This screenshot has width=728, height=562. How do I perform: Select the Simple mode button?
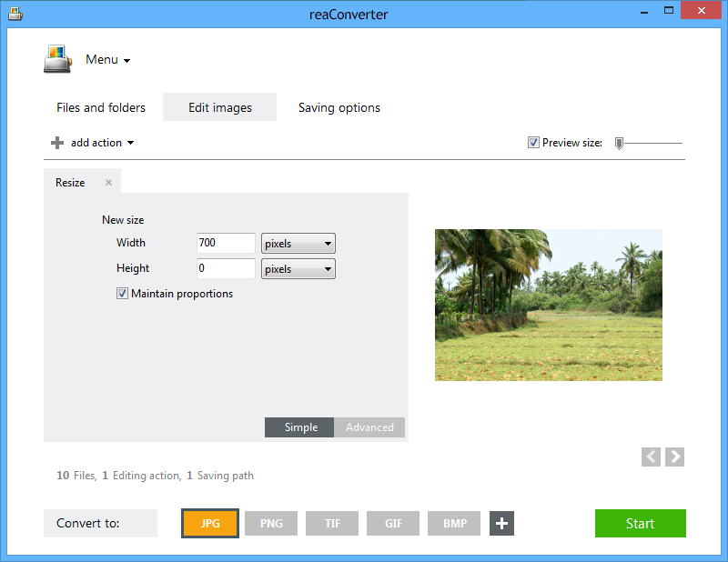tap(299, 427)
